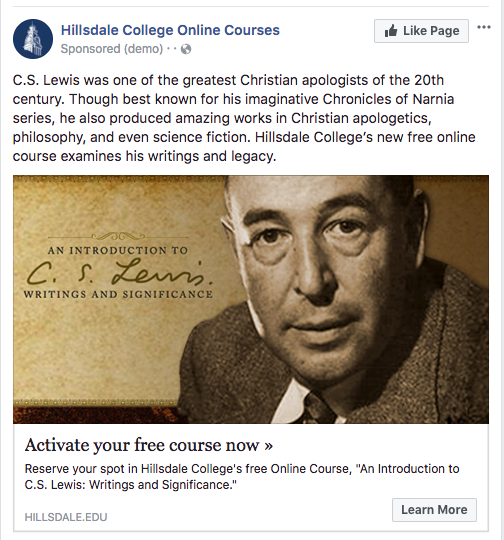This screenshot has height=540, width=504.
Task: Click ornamental flourish above the course title
Action: pyautogui.click(x=118, y=237)
